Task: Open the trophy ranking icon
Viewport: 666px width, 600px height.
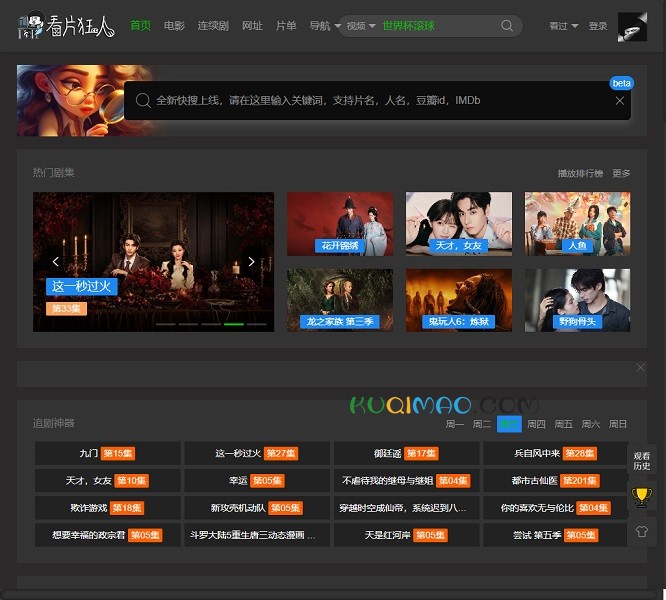Action: point(641,497)
